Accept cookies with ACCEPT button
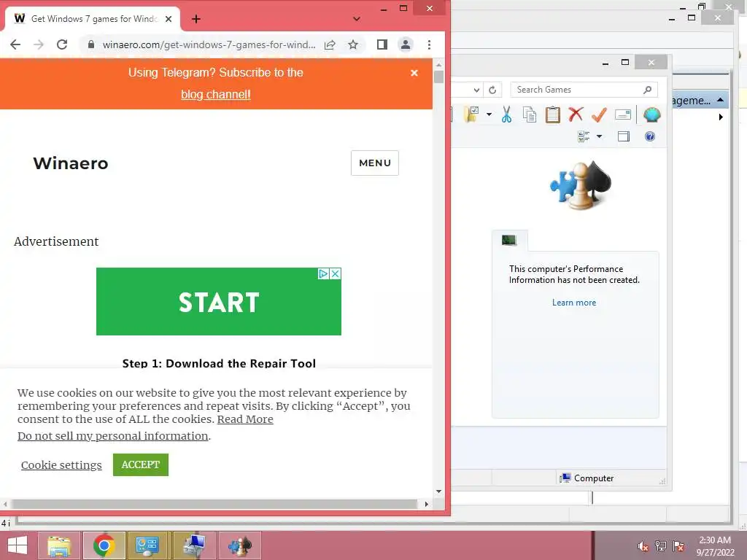Screen dimensions: 747x560 [x=141, y=464]
